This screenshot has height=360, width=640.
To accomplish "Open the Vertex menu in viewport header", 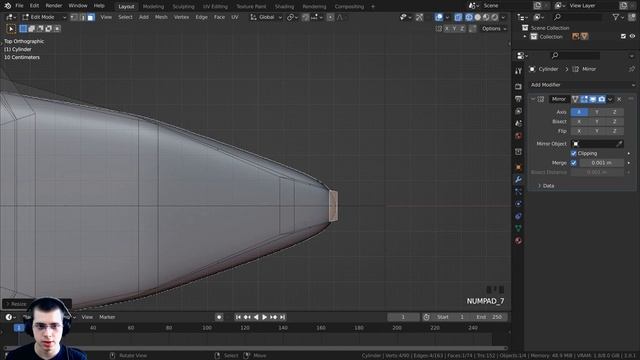I will [181, 17].
